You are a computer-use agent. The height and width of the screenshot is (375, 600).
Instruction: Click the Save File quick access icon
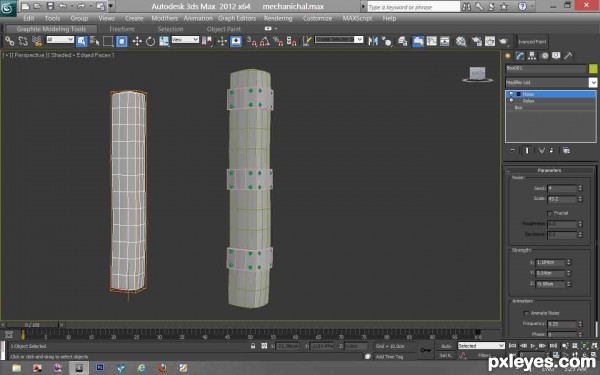point(50,6)
